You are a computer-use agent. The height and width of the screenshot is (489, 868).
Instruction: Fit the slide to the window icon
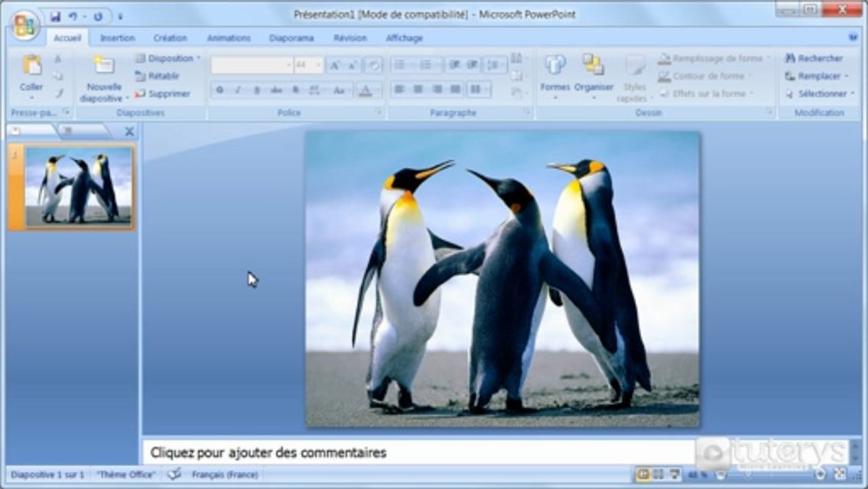click(x=840, y=474)
